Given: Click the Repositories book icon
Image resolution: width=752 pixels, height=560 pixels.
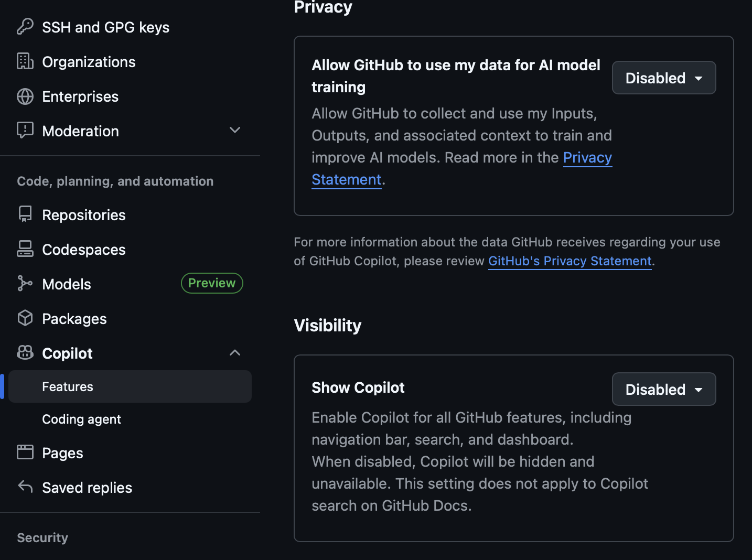Looking at the screenshot, I should click(25, 214).
